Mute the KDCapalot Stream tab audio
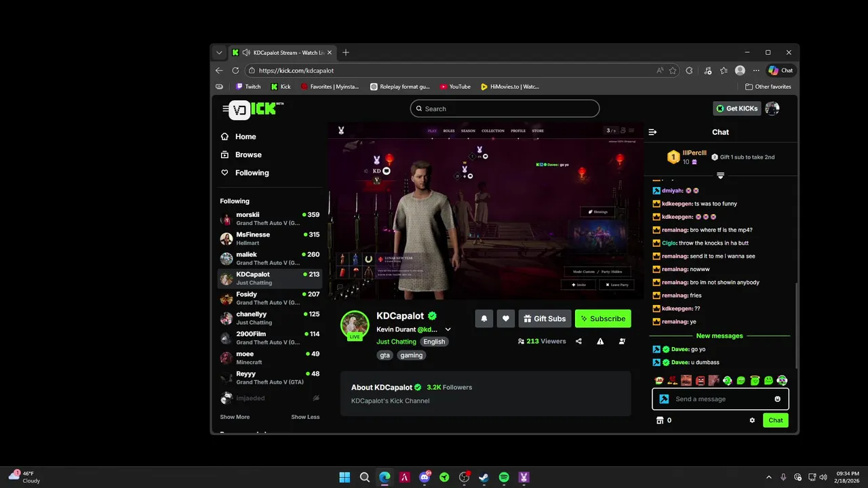Viewport: 868px width, 488px height. pos(246,52)
